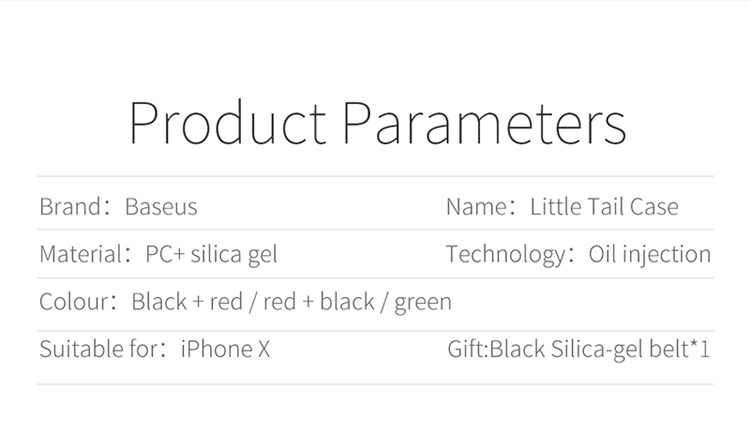Click the word Parameters in the title
This screenshot has height=431, width=750.
[485, 122]
